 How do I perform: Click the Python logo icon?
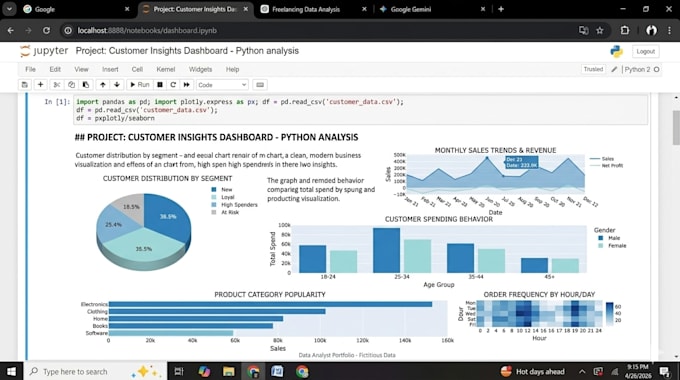(x=616, y=51)
